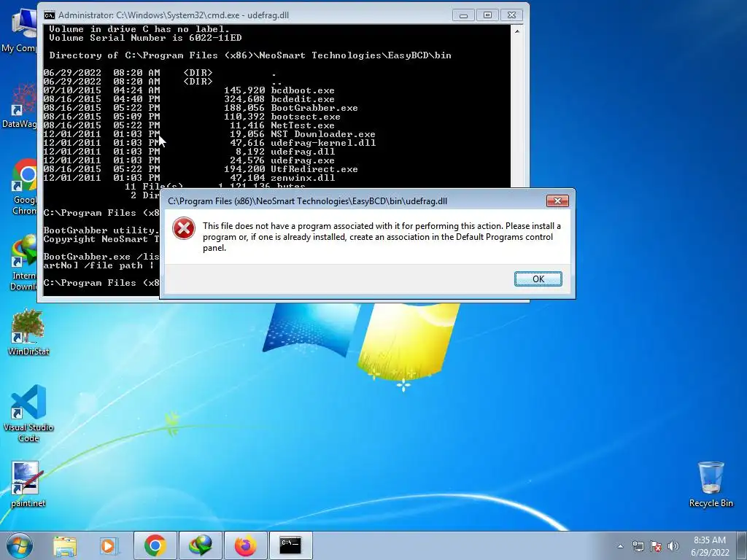Close the cmd.exe window
747x560 pixels.
pyautogui.click(x=511, y=15)
